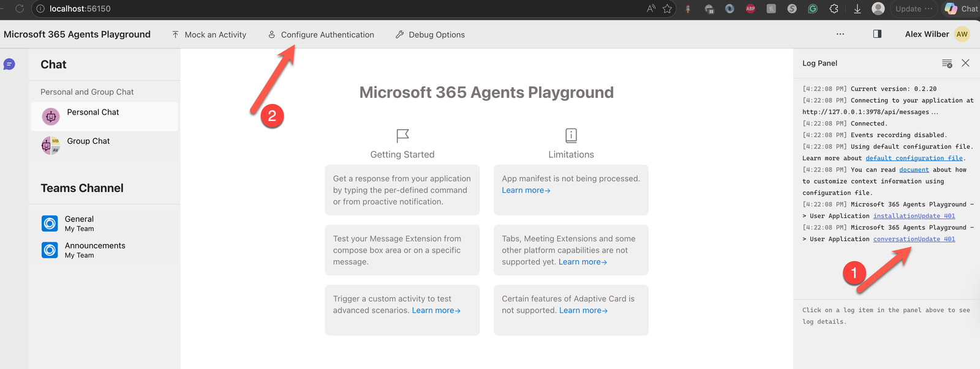Open Mock an Activity menu
The height and width of the screenshot is (369, 980).
pos(209,35)
